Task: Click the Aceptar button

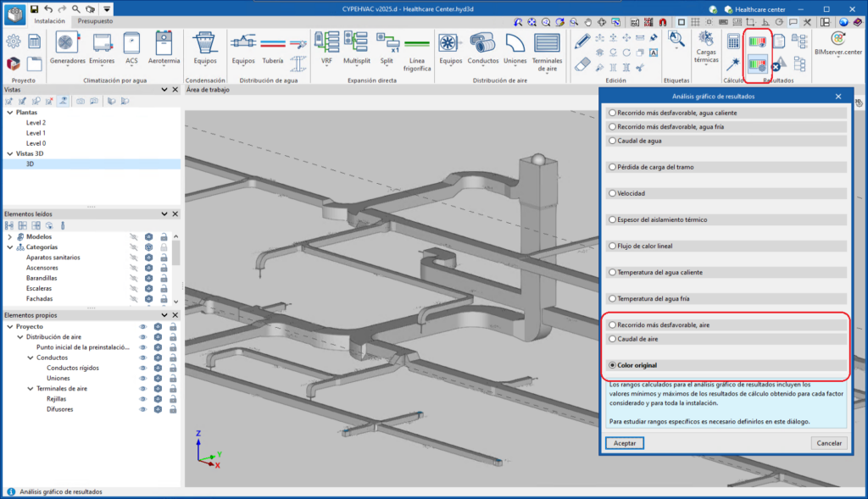Action: pos(624,443)
